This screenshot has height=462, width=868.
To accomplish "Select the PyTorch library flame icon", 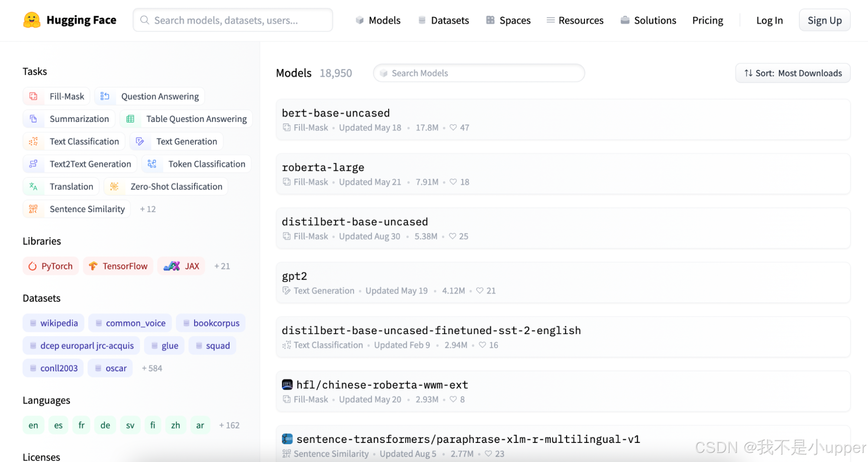I will point(33,266).
